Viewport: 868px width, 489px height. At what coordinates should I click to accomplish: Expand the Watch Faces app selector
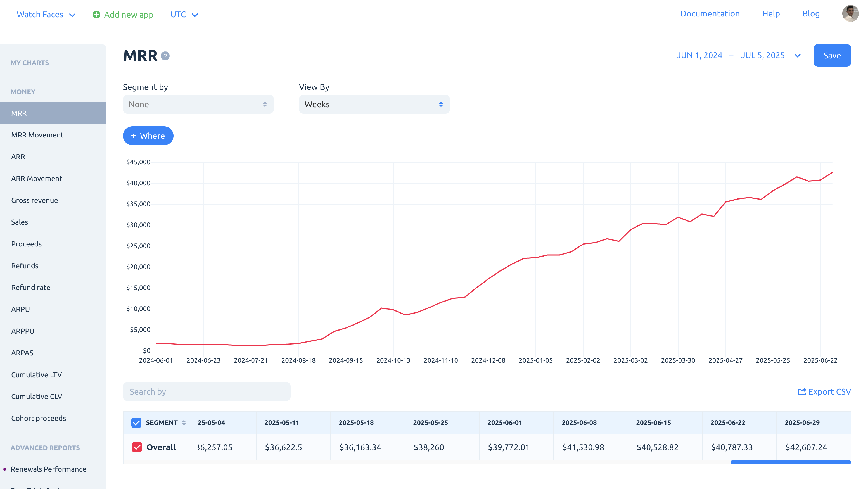pyautogui.click(x=46, y=15)
